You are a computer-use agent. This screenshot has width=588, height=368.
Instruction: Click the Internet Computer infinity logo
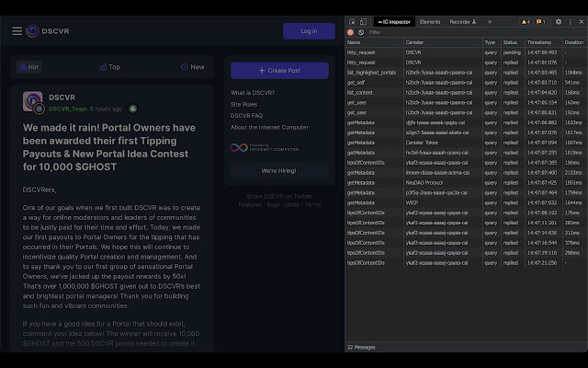click(239, 147)
